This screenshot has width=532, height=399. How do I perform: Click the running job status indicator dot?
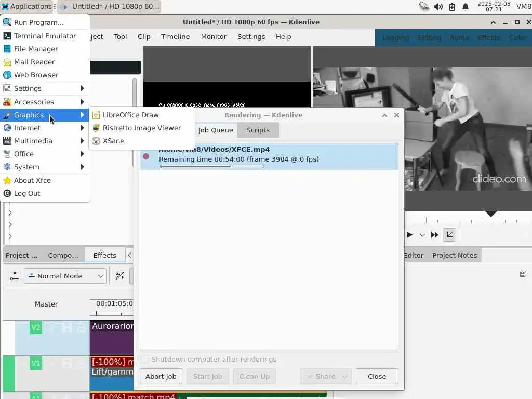tap(146, 156)
